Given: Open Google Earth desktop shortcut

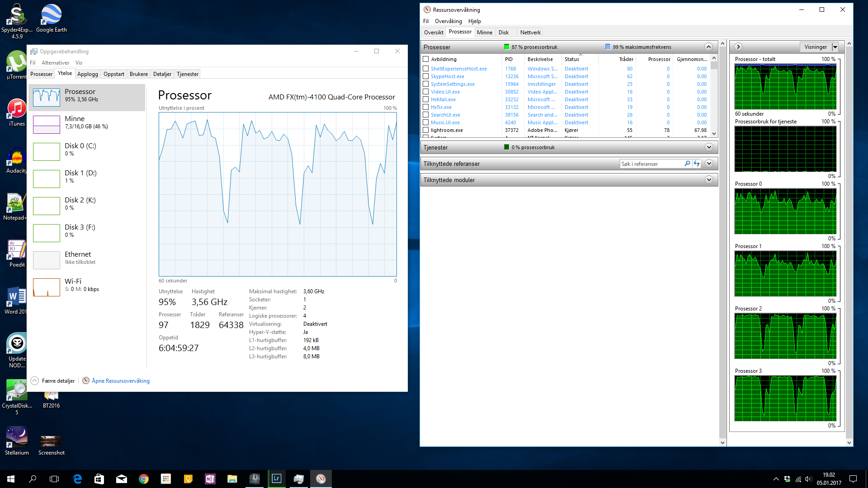Looking at the screenshot, I should pos(51,18).
